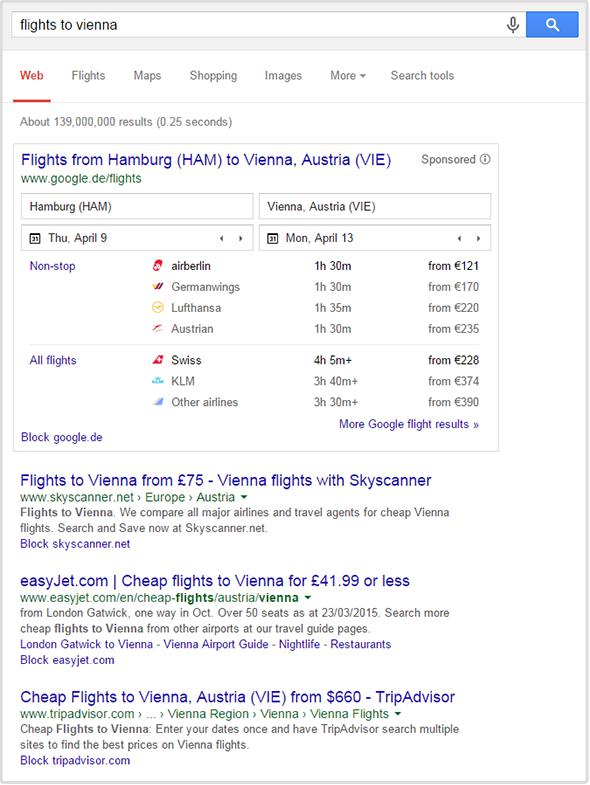Step return date to next day
Viewport: 590px width, 785px height.
click(x=478, y=238)
